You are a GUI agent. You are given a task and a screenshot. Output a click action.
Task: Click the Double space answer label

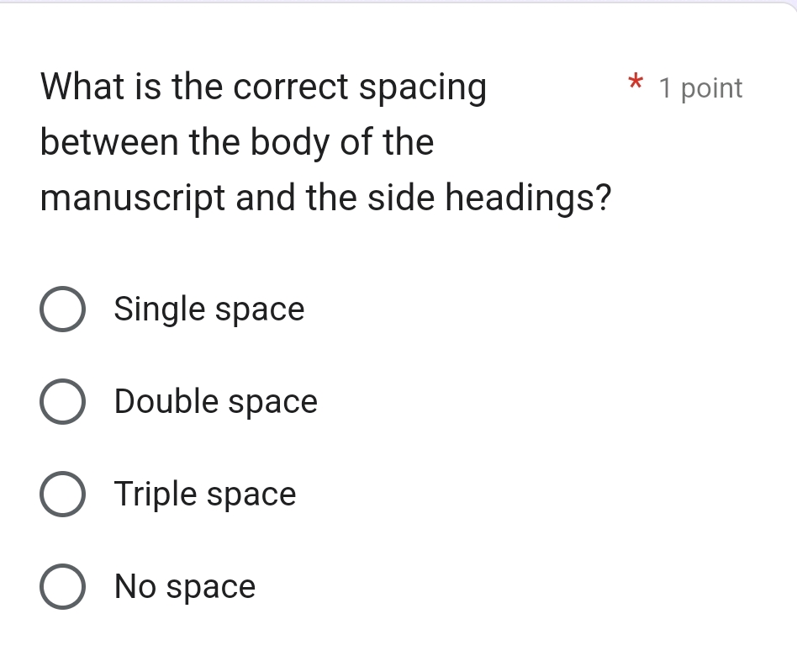216,401
